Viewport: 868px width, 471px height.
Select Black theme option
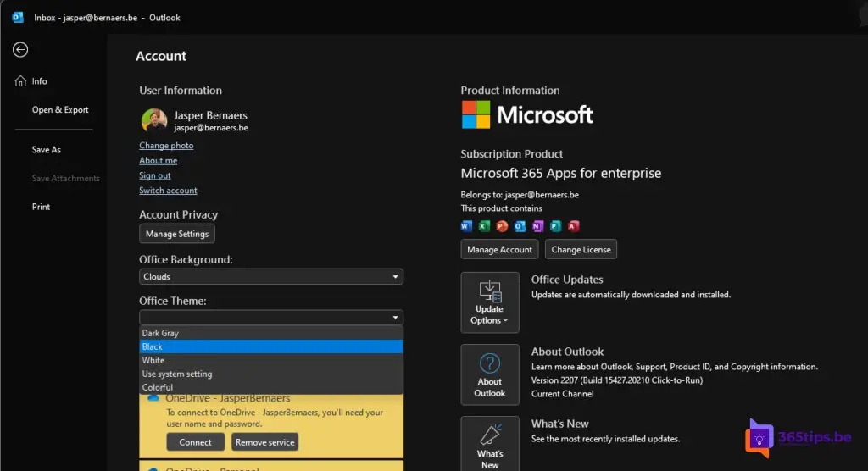271,346
